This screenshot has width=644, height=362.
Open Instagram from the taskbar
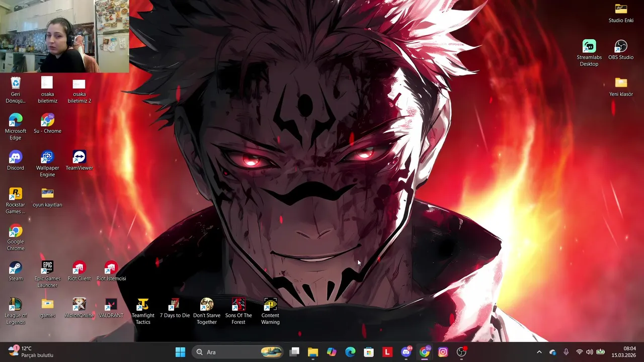point(443,352)
